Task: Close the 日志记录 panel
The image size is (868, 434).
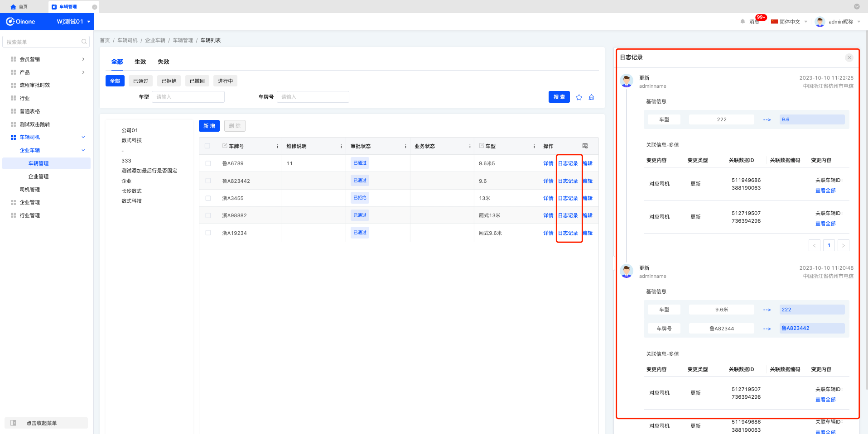Action: [849, 57]
